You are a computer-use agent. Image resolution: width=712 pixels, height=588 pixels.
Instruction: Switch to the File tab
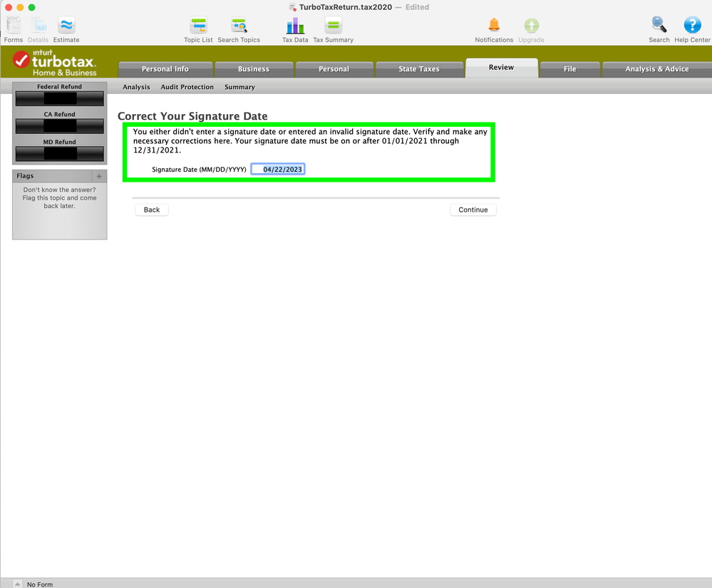(570, 69)
